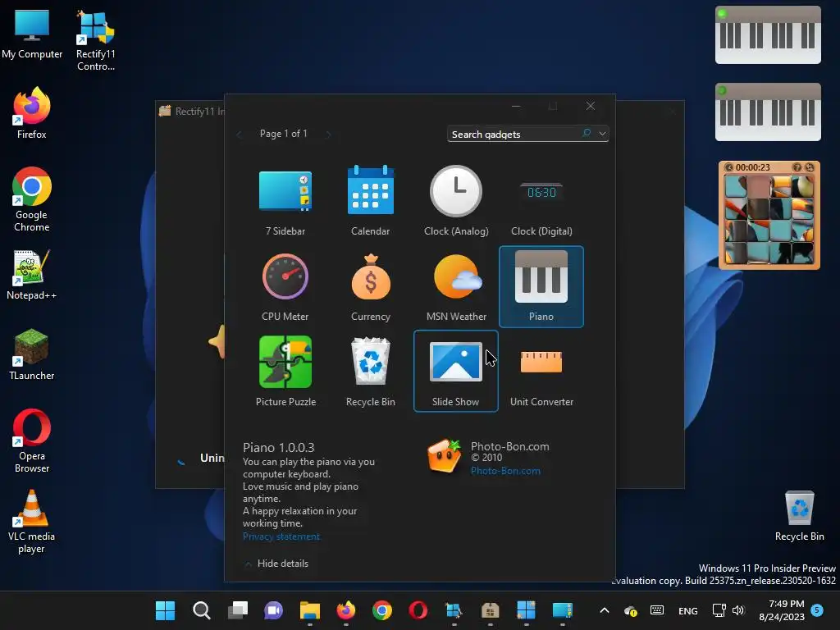Click the top Piano gadget on desktop
Viewport: 840px width, 630px height.
[768, 34]
